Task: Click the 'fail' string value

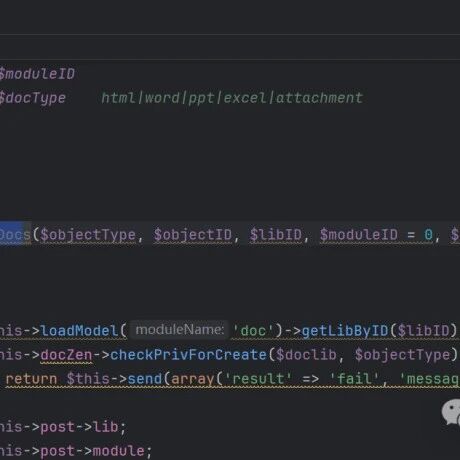Action: point(354,379)
